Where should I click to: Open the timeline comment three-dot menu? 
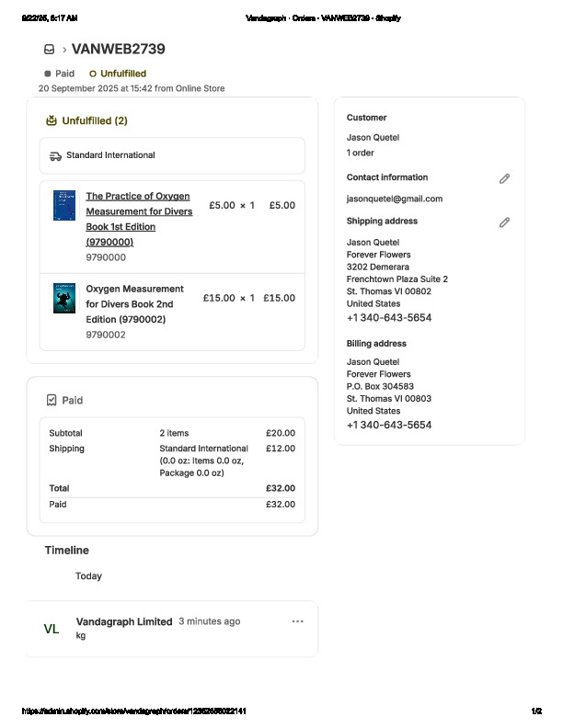(x=297, y=621)
